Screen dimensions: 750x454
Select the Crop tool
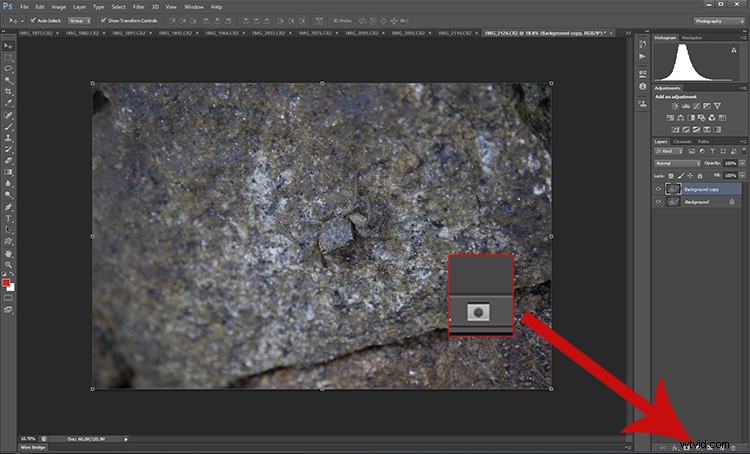[x=8, y=92]
